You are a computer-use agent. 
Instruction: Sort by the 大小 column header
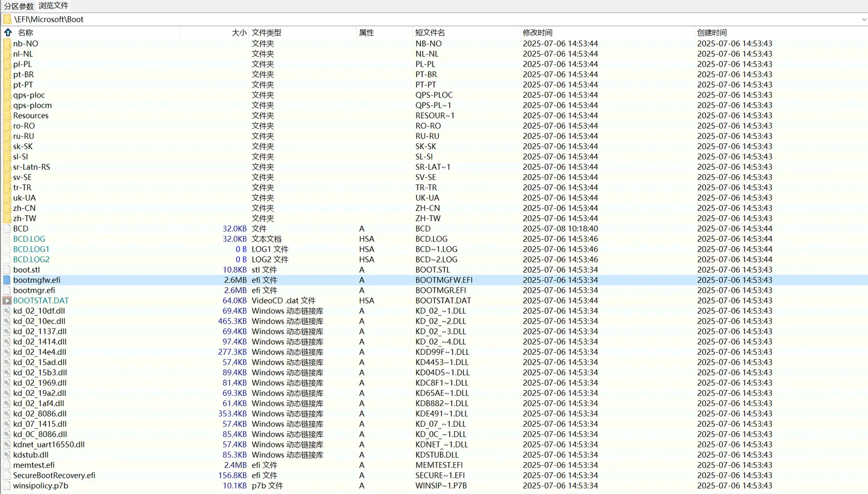(x=239, y=33)
